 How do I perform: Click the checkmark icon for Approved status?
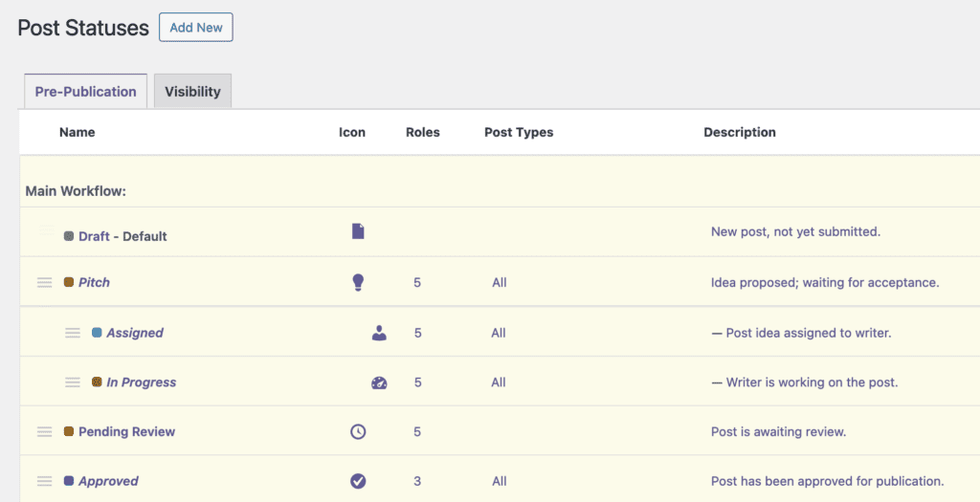click(358, 481)
